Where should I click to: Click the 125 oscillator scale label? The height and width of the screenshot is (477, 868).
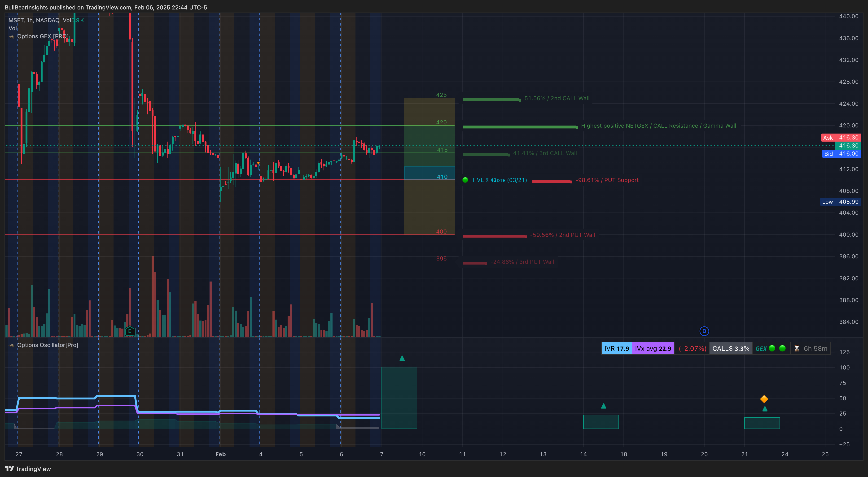point(844,352)
